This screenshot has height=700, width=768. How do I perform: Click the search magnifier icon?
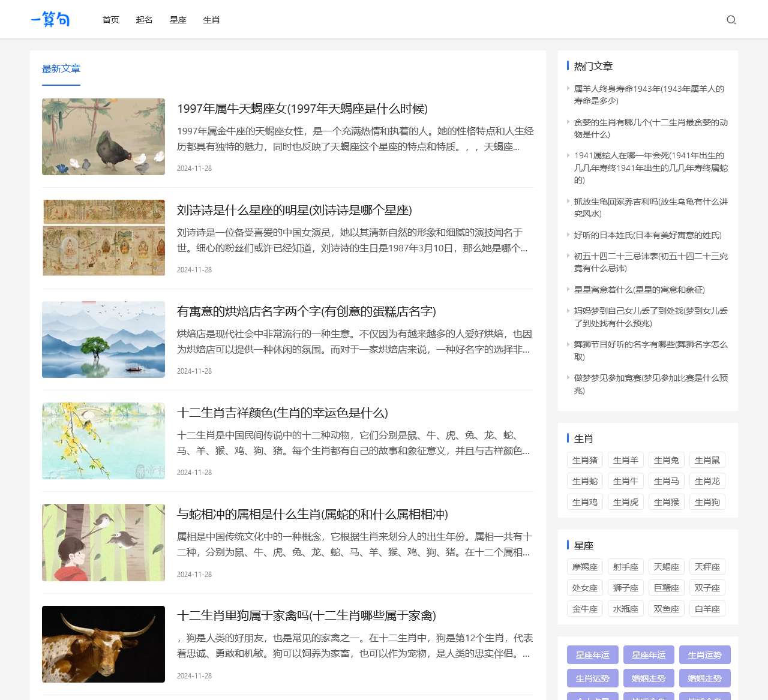pos(731,20)
